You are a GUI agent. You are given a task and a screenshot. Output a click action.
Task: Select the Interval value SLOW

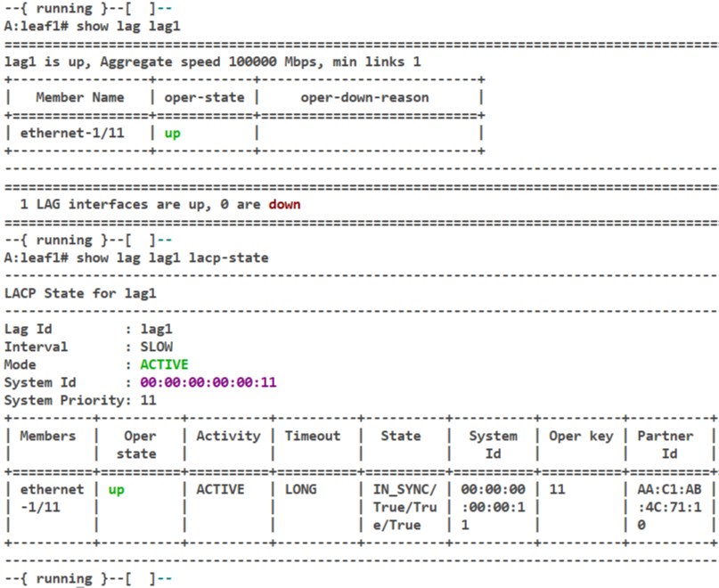click(x=157, y=347)
